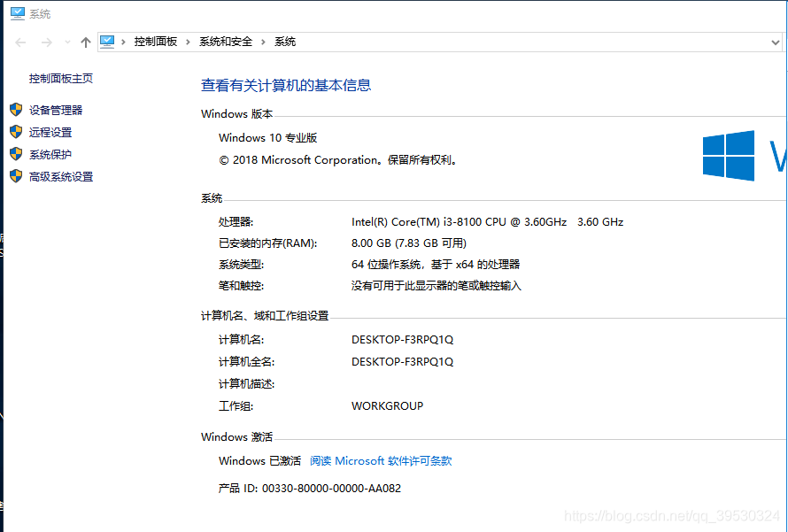Expand chevron after 控制面板 breadcrumb
Image resolution: width=788 pixels, height=532 pixels.
188,42
